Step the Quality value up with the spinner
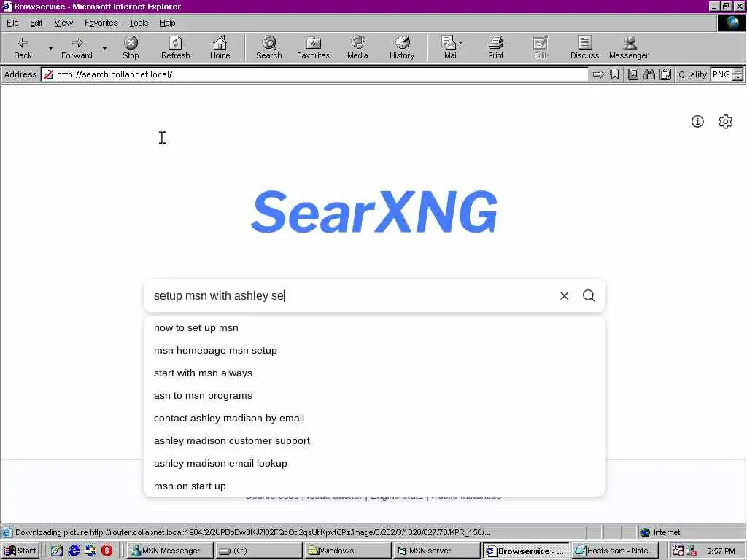The height and width of the screenshot is (560, 747). pyautogui.click(x=738, y=71)
